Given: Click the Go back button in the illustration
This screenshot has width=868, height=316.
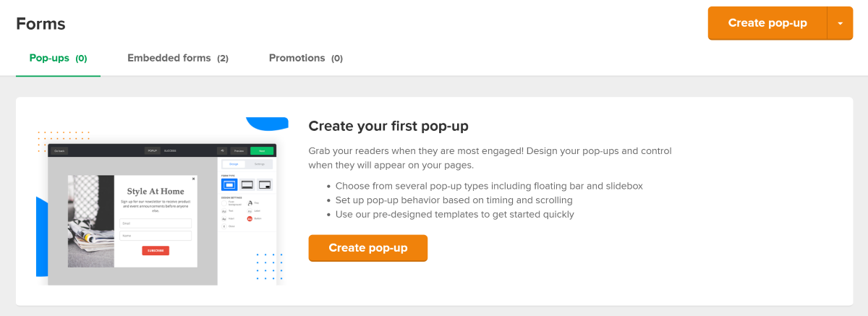Looking at the screenshot, I should pos(59,150).
